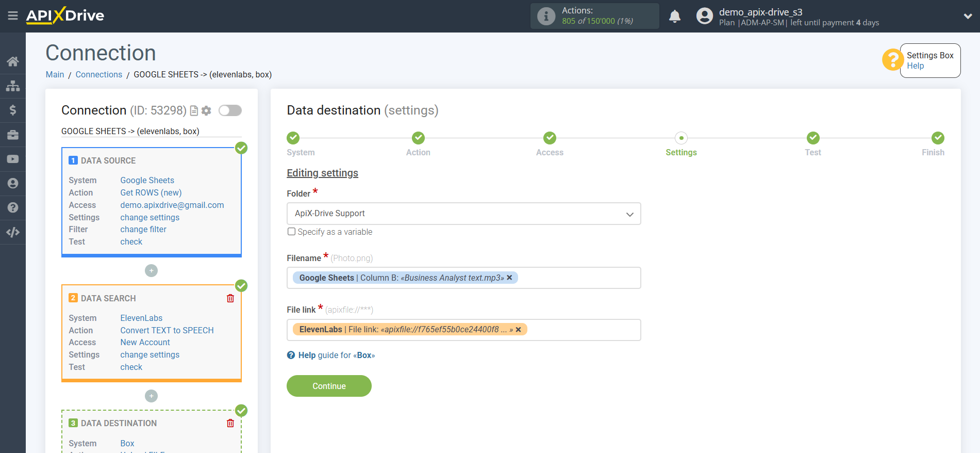Add step after Data Source

point(151,270)
